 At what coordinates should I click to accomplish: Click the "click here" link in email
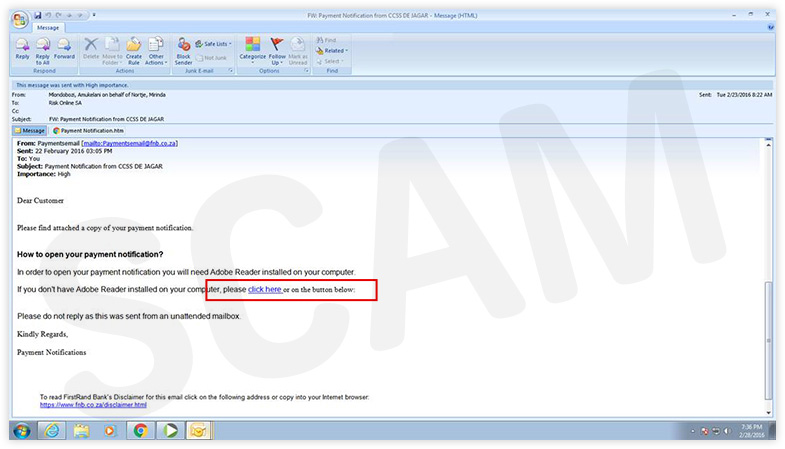[264, 289]
